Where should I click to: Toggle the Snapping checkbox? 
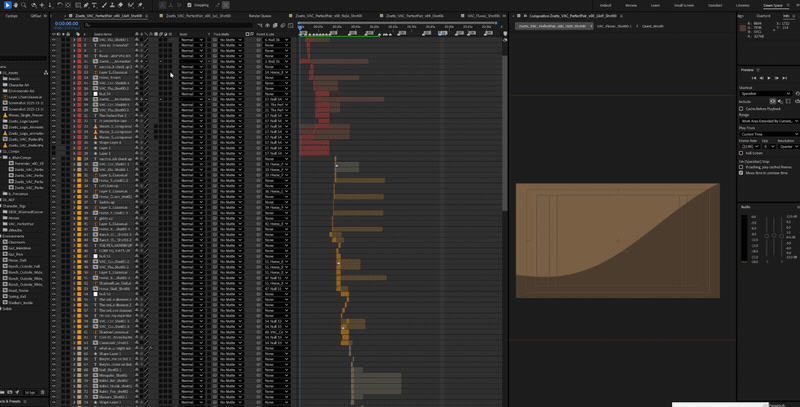[189, 5]
